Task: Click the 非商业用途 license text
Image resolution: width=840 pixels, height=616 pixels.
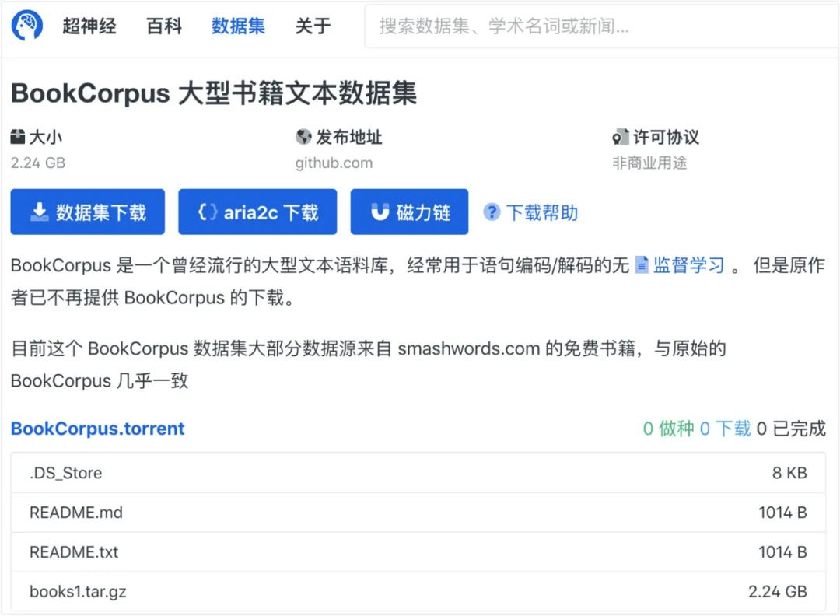Action: (649, 163)
